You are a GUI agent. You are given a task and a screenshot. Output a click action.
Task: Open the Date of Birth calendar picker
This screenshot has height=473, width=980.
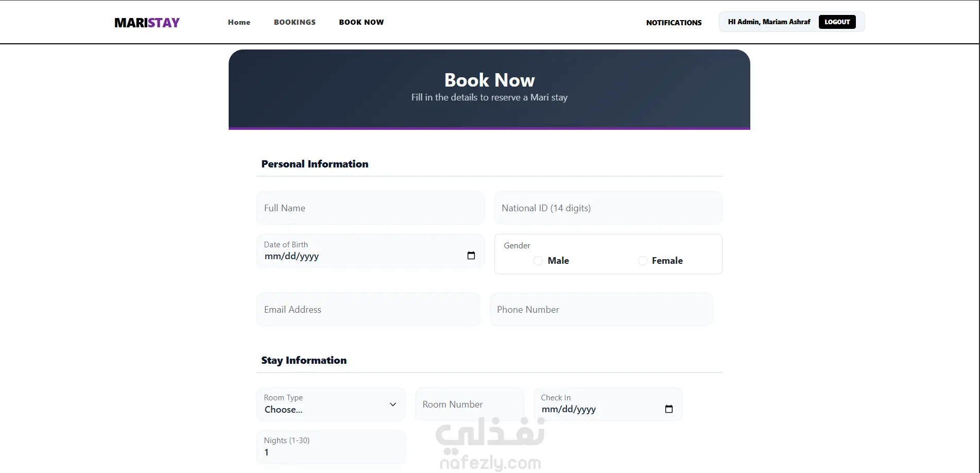coord(471,256)
